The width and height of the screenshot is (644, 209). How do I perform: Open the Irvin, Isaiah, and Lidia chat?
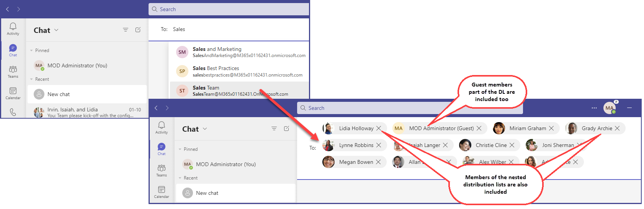pos(87,112)
